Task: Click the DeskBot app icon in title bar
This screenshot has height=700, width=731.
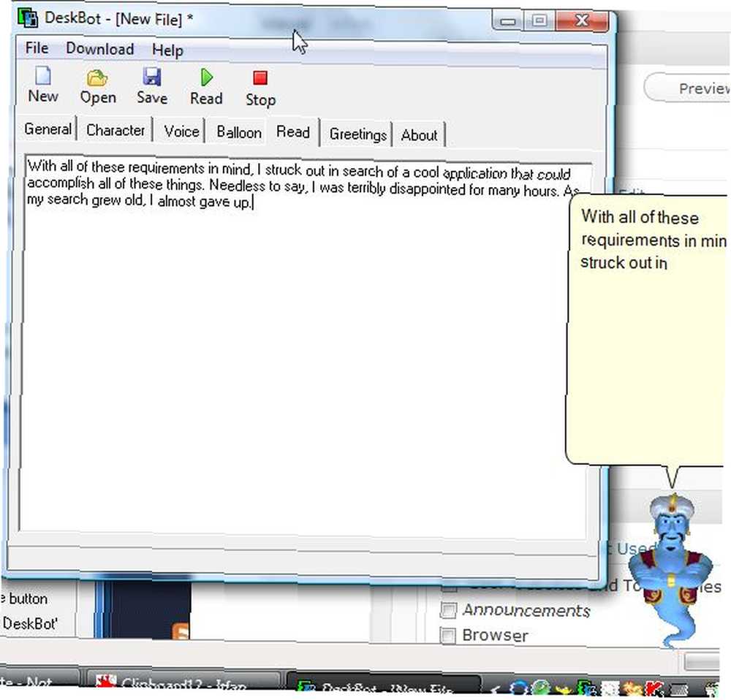Action: [x=28, y=18]
